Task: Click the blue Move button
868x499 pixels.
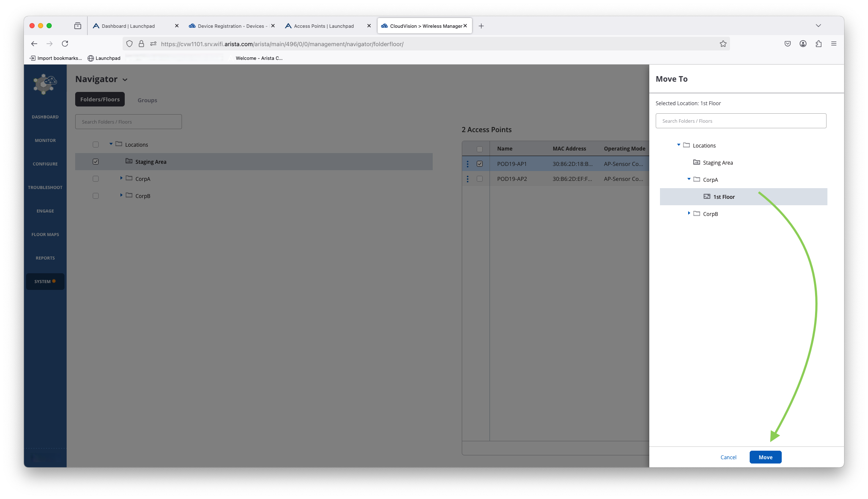Action: [x=765, y=457]
